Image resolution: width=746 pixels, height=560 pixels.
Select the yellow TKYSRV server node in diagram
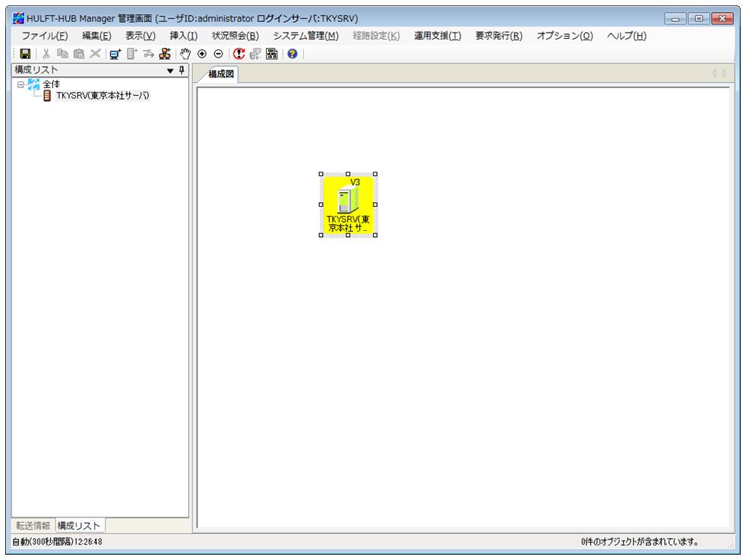(348, 204)
